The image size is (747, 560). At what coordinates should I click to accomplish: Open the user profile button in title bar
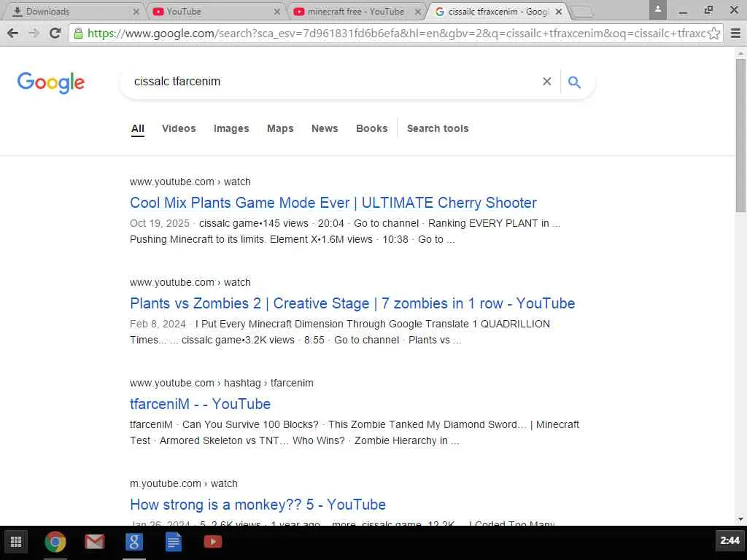click(x=657, y=9)
